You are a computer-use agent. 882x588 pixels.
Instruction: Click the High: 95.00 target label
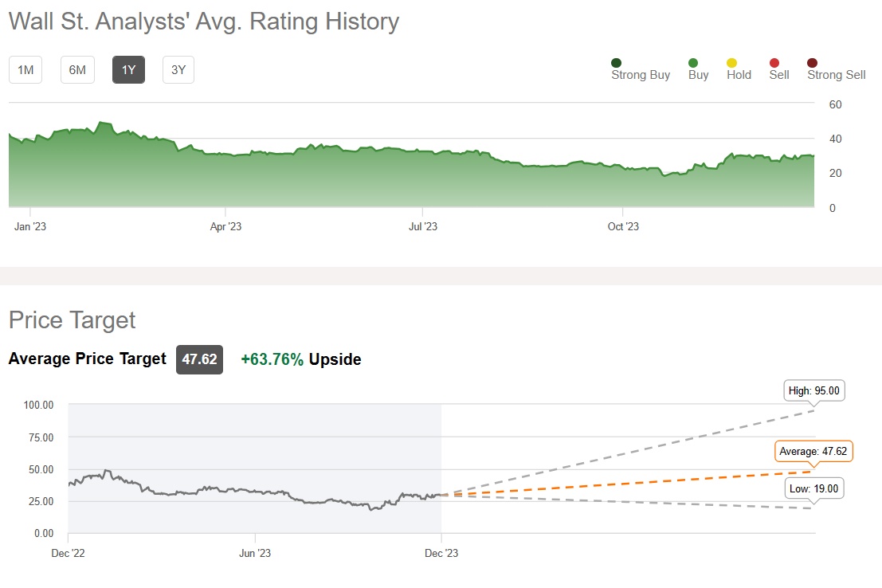click(813, 391)
